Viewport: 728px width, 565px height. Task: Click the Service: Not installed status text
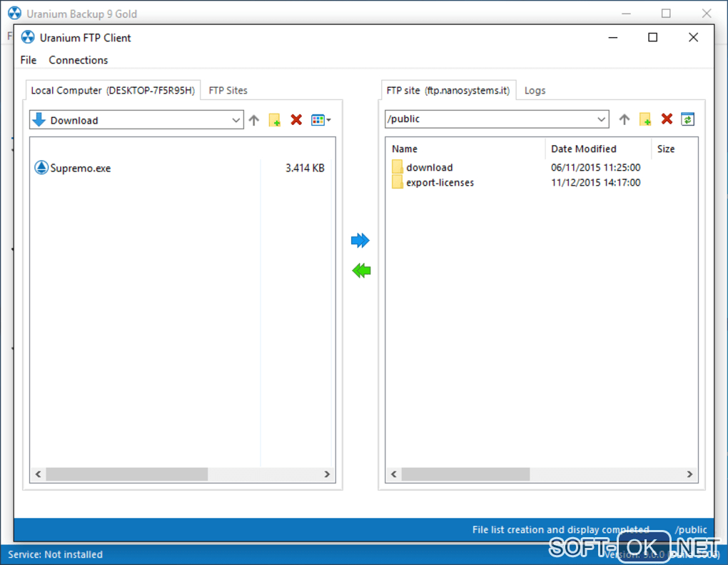pos(55,554)
